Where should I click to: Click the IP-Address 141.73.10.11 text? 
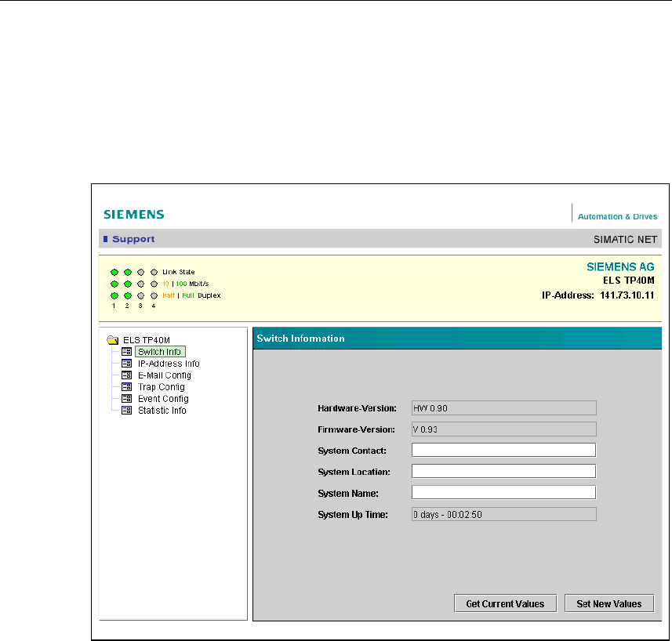click(598, 295)
